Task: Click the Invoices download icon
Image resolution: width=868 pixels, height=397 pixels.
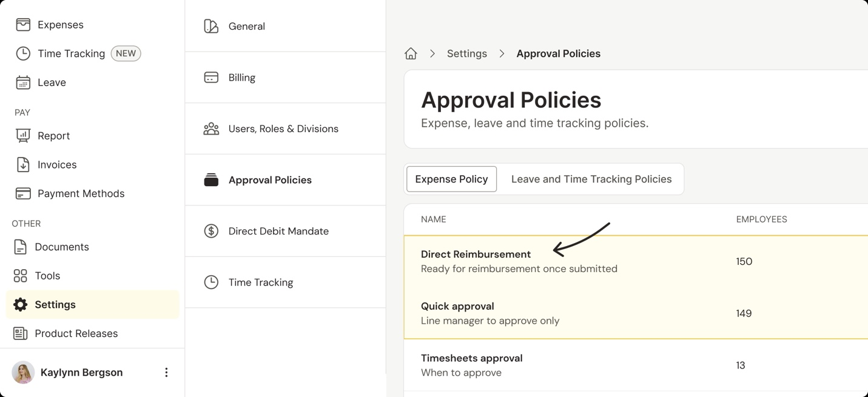Action: pyautogui.click(x=23, y=164)
